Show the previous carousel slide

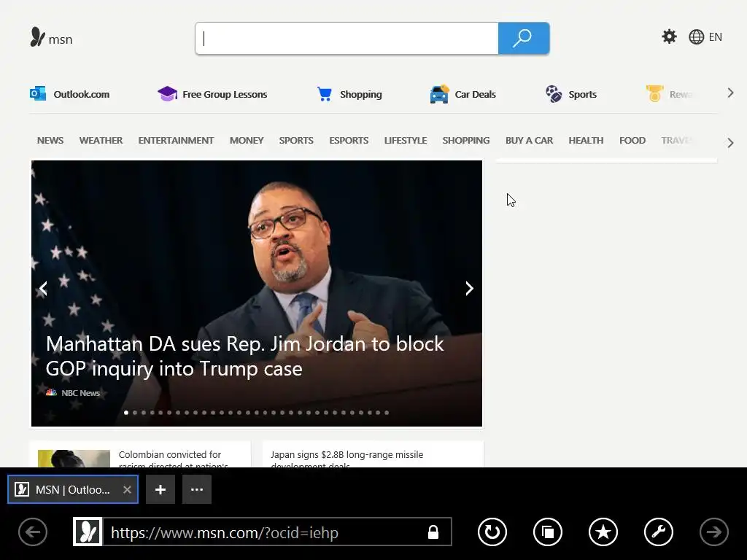pos(43,289)
